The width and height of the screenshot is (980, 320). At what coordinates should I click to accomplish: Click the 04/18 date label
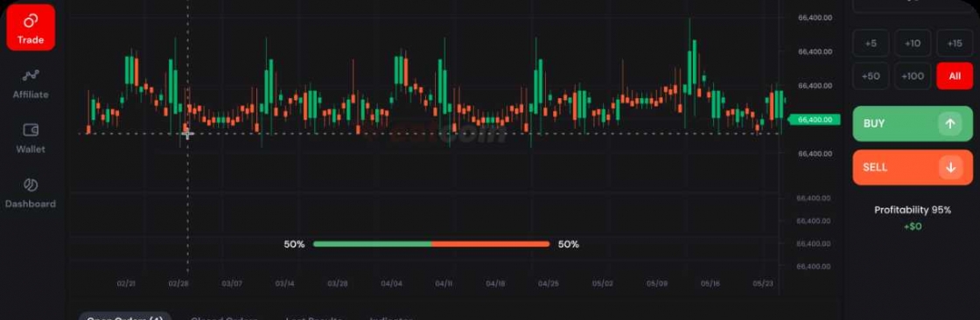495,284
